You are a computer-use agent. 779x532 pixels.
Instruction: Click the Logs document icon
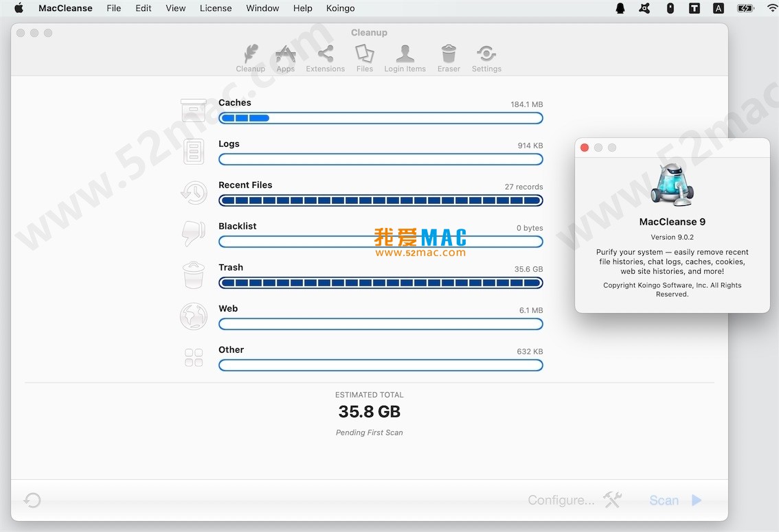(x=194, y=151)
